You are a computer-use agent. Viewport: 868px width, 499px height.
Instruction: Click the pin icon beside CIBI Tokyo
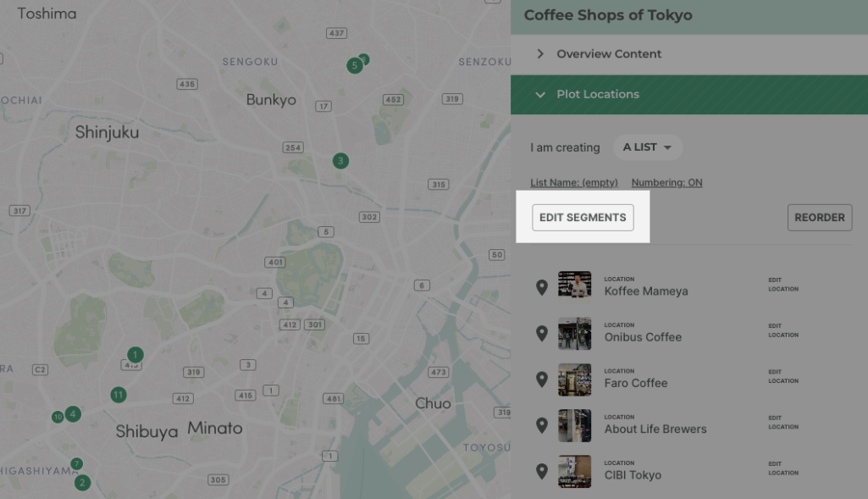click(542, 471)
